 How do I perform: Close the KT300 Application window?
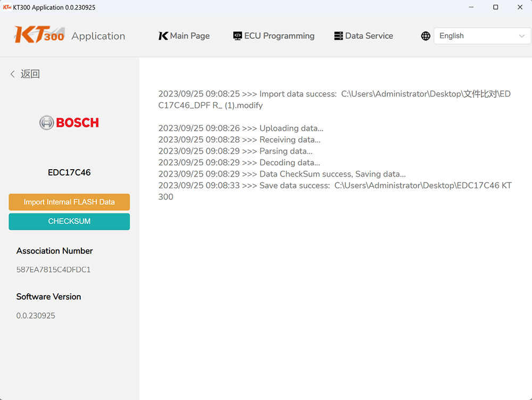pos(520,7)
